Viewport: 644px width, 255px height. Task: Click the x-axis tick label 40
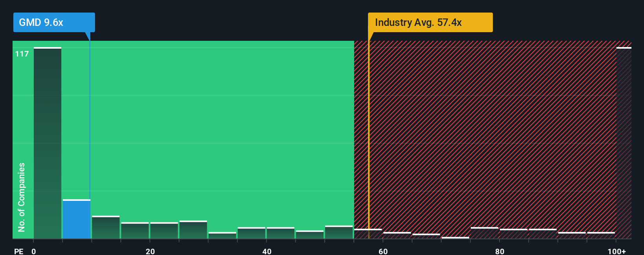click(x=267, y=251)
